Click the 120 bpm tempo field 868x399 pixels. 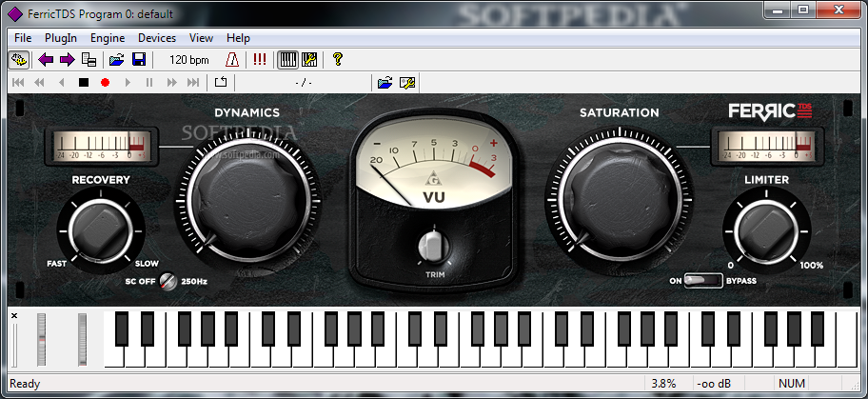point(188,60)
